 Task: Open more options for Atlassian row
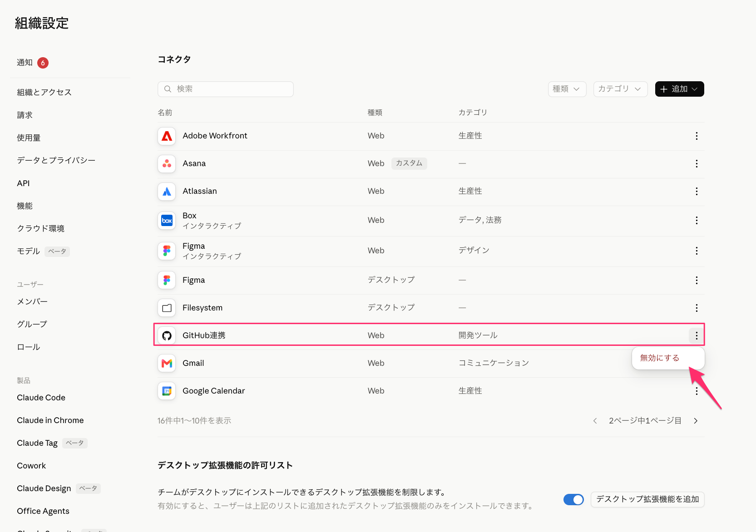coord(697,192)
